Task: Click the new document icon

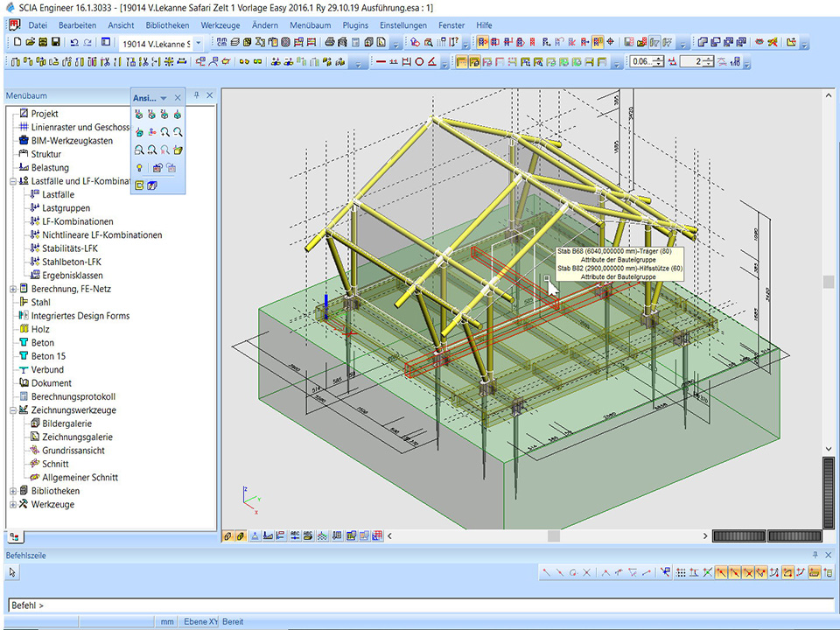Action: (16, 42)
